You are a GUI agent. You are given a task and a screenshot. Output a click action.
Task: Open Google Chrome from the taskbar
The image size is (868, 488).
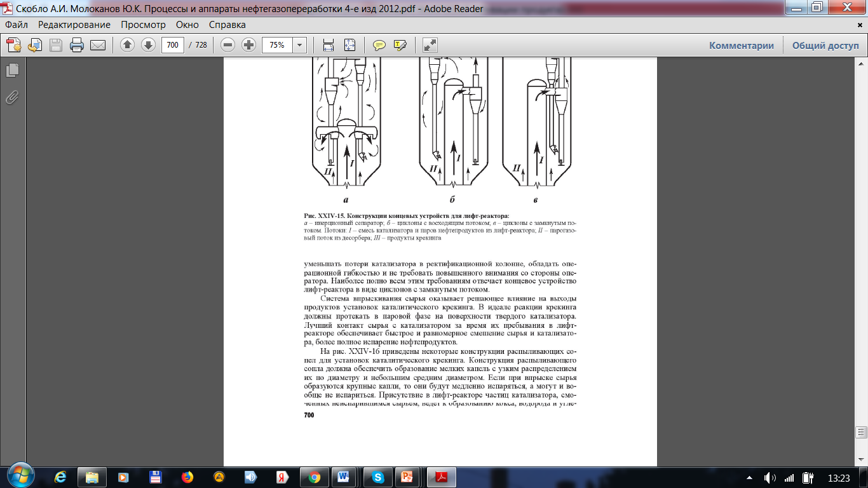[x=314, y=477]
